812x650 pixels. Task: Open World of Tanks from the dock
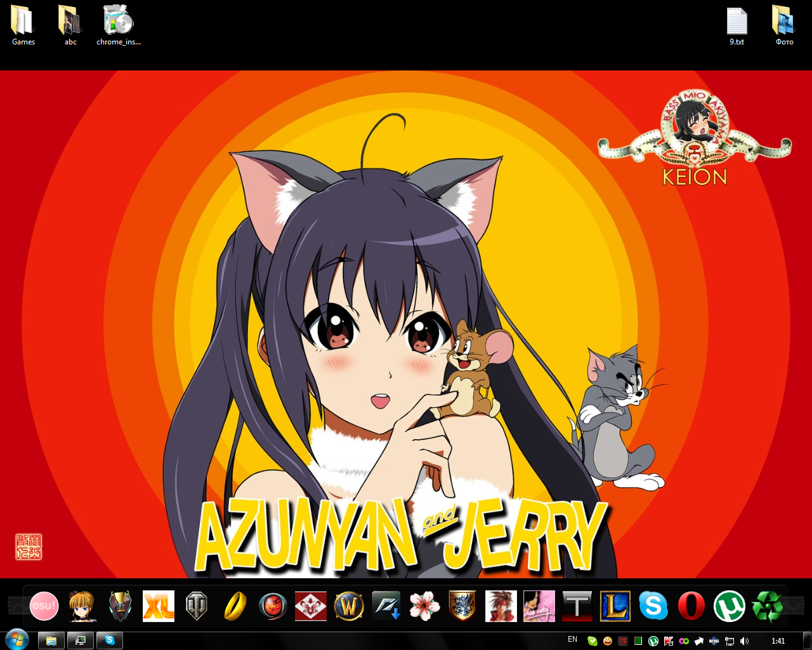pos(197,606)
